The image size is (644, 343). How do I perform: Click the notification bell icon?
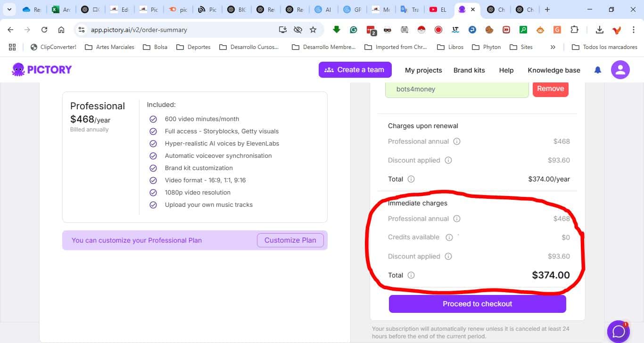coord(598,70)
